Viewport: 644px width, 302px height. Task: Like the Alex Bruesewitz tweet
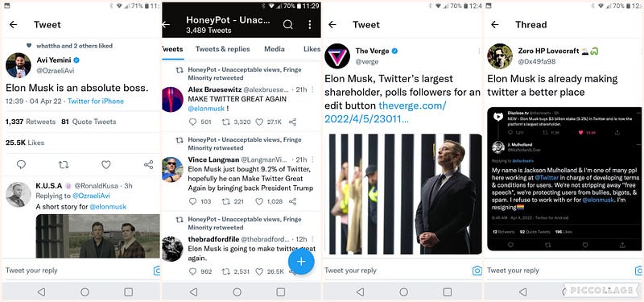click(259, 122)
